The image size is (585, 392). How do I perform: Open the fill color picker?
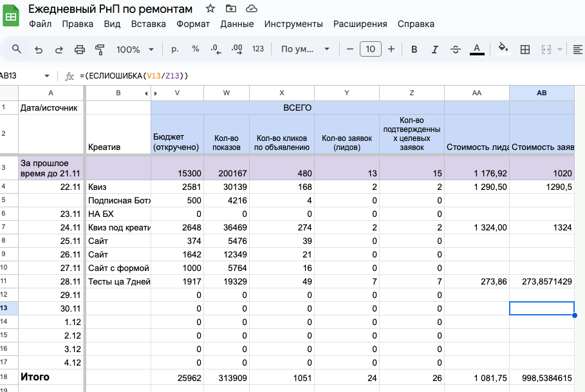pyautogui.click(x=503, y=48)
